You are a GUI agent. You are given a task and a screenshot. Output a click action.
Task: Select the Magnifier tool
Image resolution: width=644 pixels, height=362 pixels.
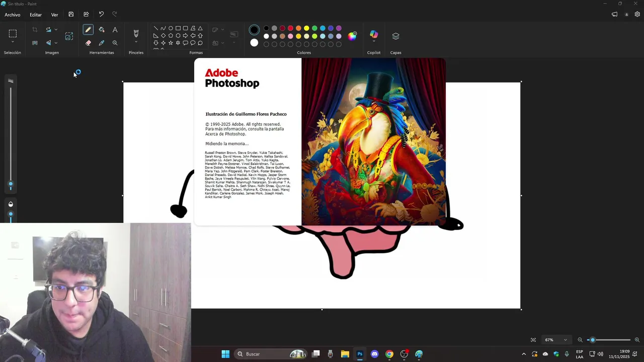[x=115, y=43]
